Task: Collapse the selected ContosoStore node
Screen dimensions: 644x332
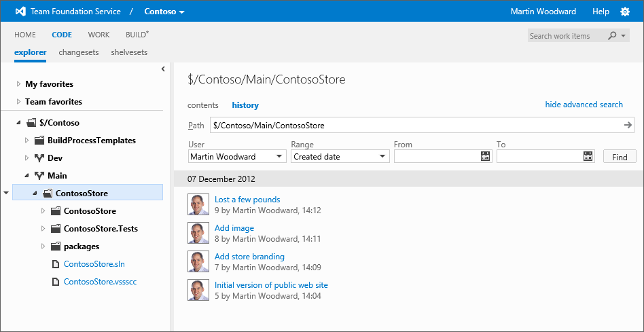Action: pos(35,193)
